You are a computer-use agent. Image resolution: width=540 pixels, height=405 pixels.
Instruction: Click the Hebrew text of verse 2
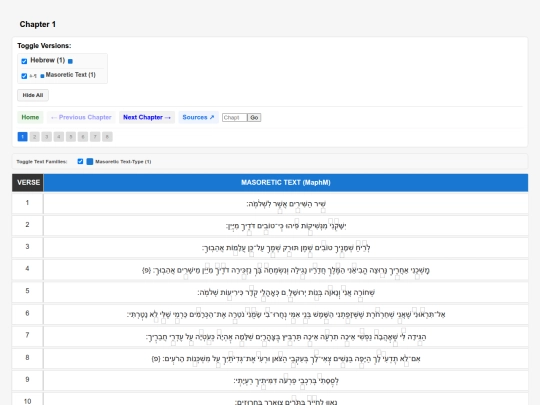pos(286,226)
